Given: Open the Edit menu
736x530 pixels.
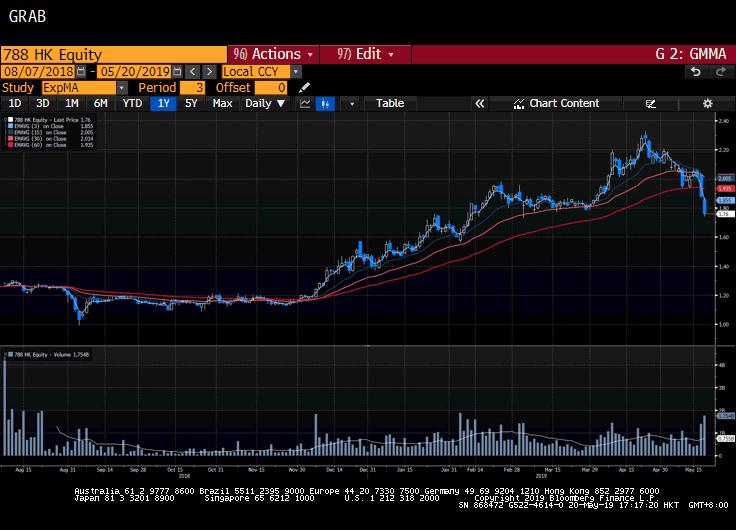Looking at the screenshot, I should coord(366,54).
